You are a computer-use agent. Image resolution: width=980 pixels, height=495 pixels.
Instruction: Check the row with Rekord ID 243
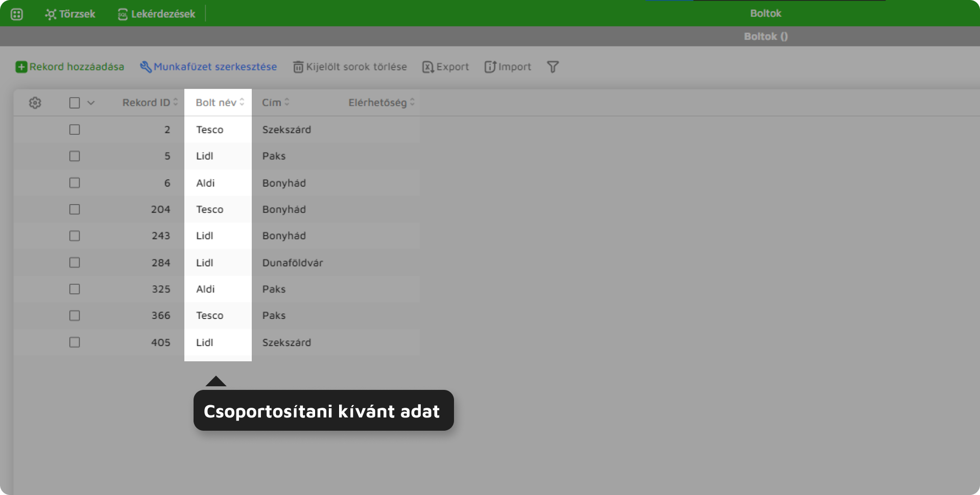(75, 236)
